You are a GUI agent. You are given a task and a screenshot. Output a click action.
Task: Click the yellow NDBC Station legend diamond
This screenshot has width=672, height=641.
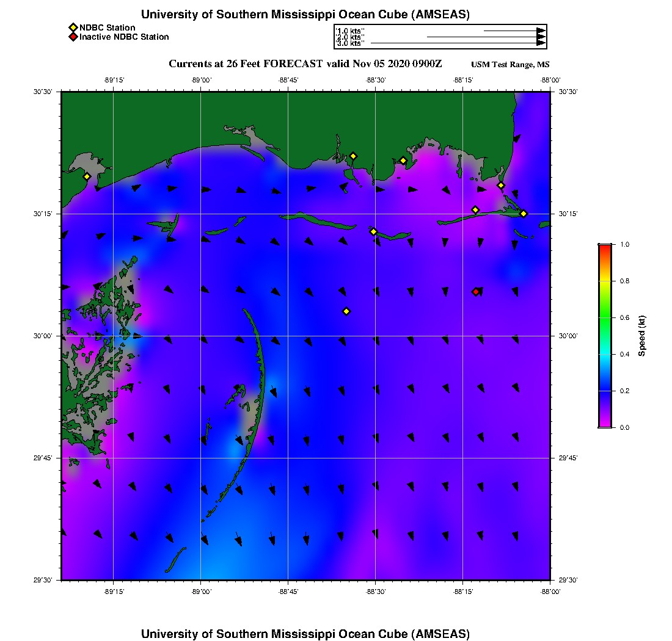click(73, 27)
